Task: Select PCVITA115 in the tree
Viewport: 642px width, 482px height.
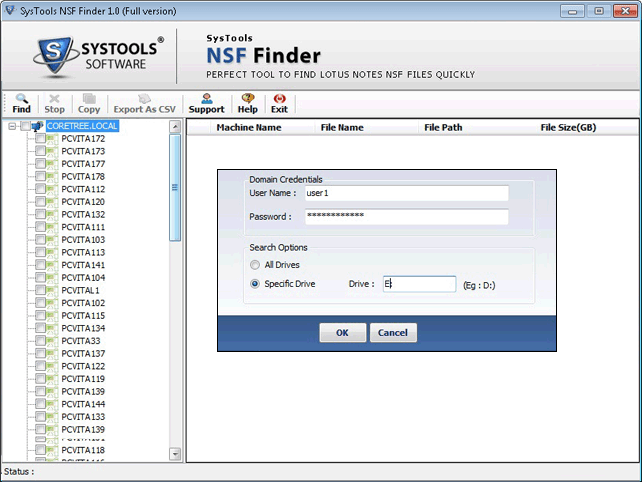Action: 83,316
